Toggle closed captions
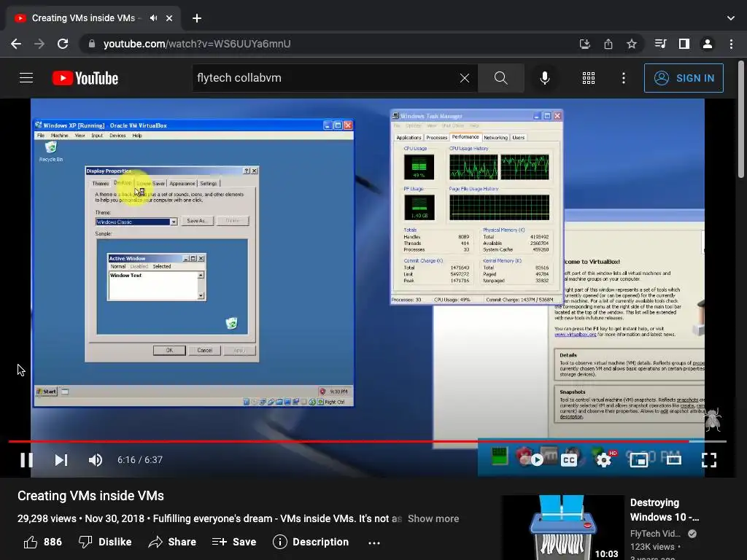This screenshot has width=747, height=560. tap(569, 460)
